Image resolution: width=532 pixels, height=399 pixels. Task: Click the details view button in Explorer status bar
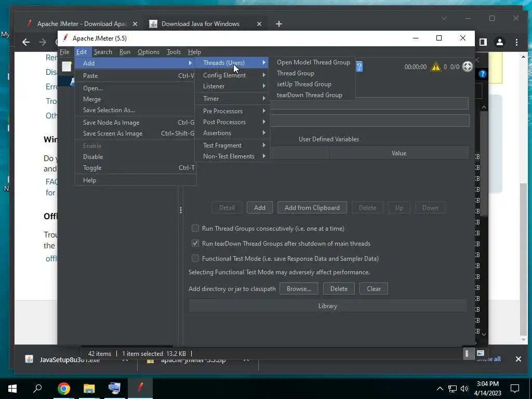coord(467,353)
